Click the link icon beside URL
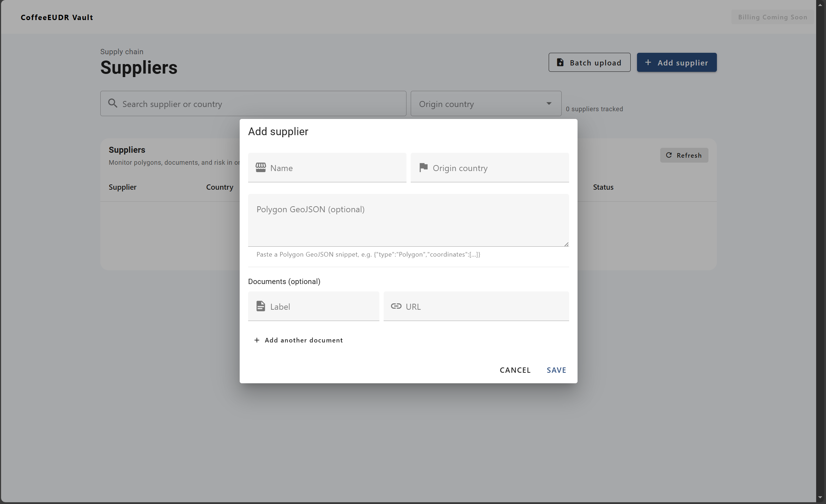826x504 pixels. point(396,306)
